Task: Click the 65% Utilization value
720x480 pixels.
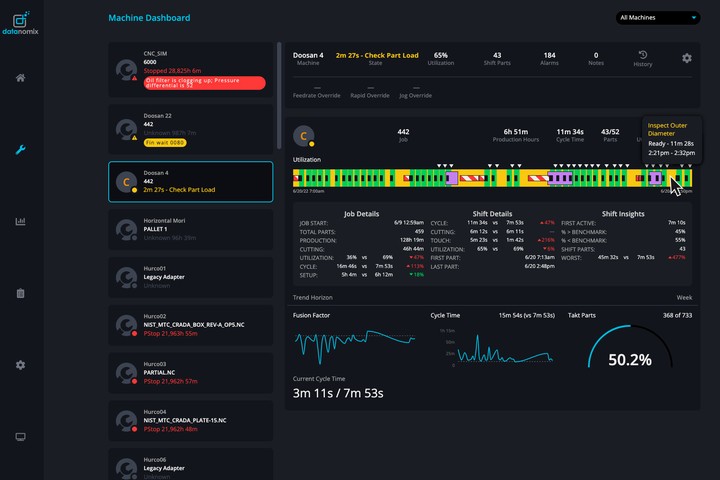Action: tap(440, 58)
